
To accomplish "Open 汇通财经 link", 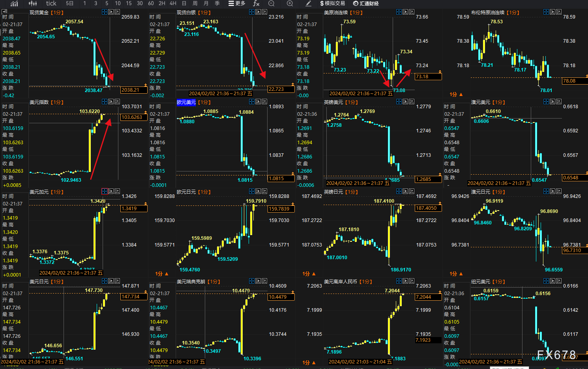I will coord(366,4).
